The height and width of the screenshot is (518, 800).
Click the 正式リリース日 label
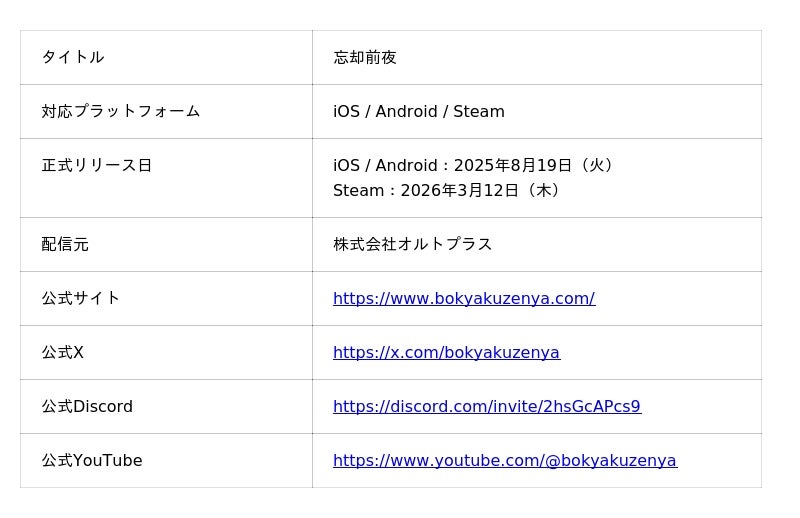pyautogui.click(x=96, y=165)
